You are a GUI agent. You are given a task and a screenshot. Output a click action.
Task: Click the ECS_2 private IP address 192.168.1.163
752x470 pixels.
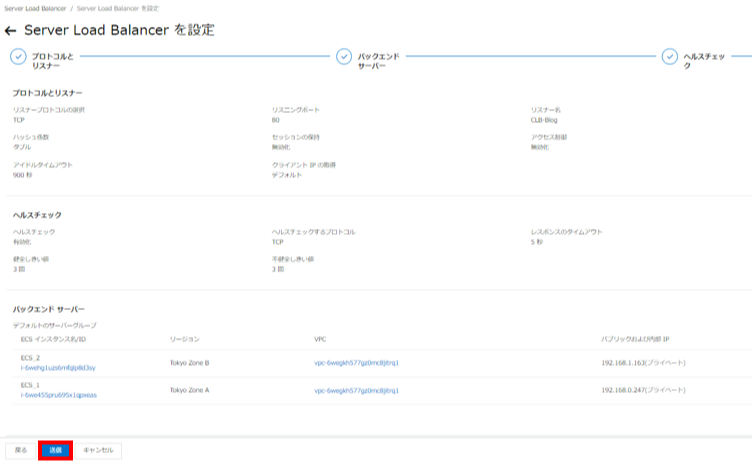(644, 363)
